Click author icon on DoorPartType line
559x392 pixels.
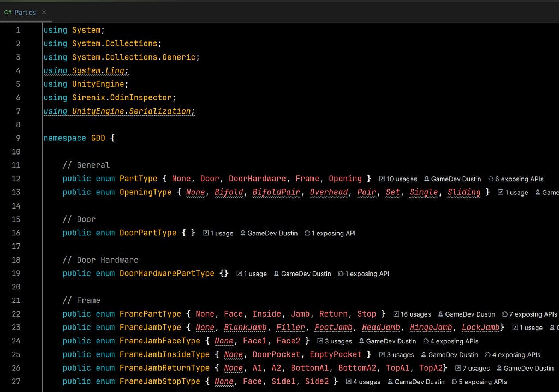243,233
